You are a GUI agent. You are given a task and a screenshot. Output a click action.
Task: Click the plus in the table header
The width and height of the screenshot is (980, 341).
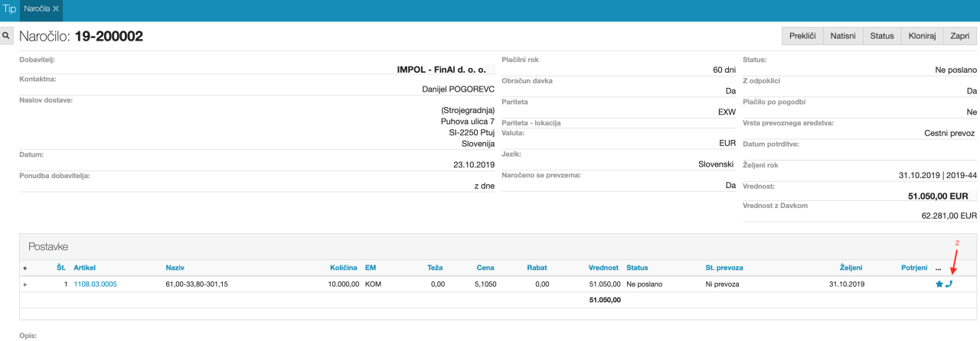point(24,268)
